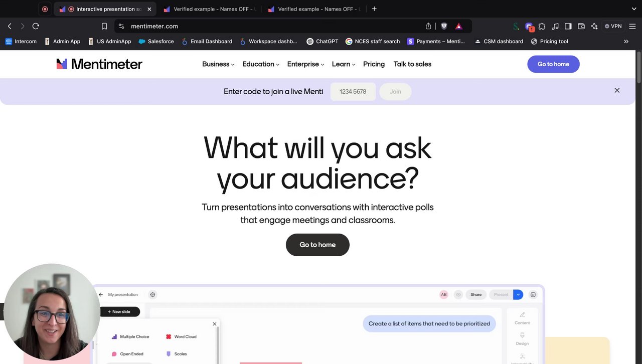
Task: Click the green S extension icon
Action: pyautogui.click(x=516, y=26)
